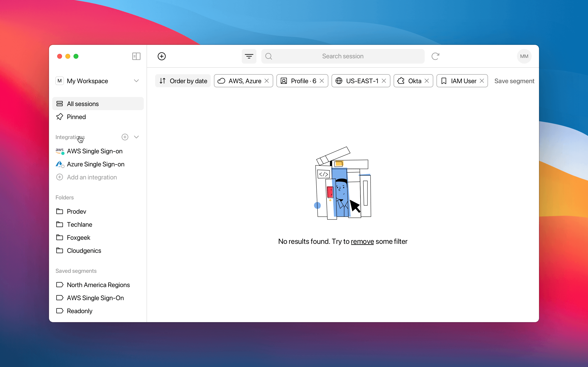The height and width of the screenshot is (367, 588).
Task: Open the MM user avatar
Action: click(524, 56)
